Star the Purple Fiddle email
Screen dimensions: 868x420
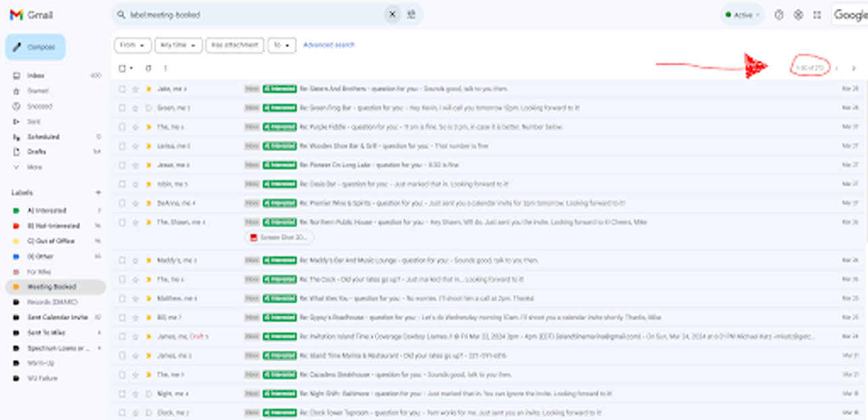point(136,127)
